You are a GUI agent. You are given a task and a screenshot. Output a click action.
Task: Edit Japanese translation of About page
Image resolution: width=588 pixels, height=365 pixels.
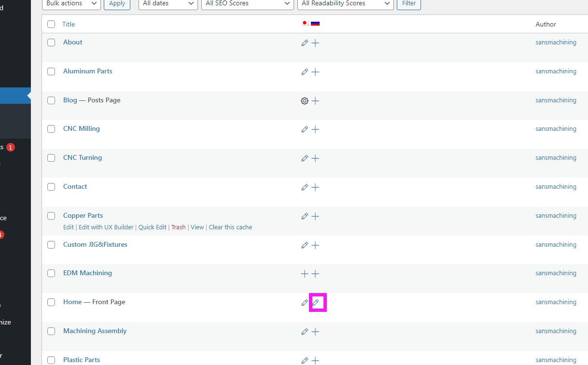pos(305,43)
